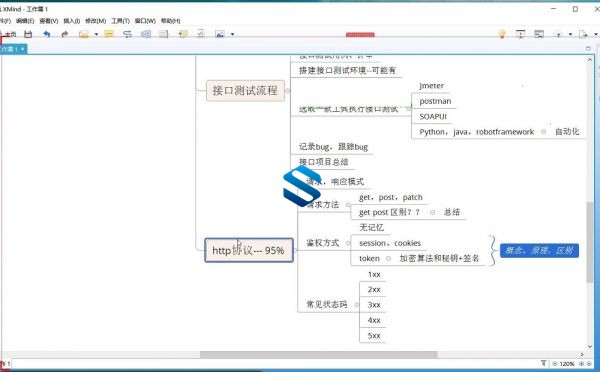
Task: Select the 接口测试流程 topic
Action: (245, 91)
